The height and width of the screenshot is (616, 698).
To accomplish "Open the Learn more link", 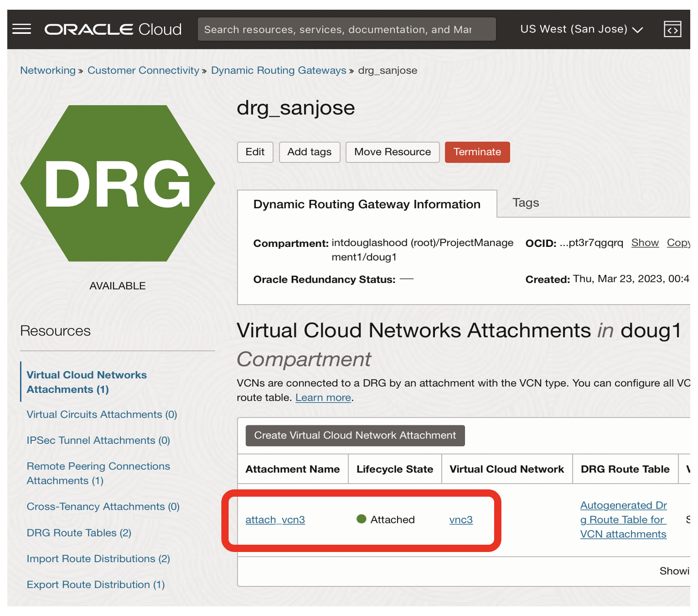I will point(323,398).
